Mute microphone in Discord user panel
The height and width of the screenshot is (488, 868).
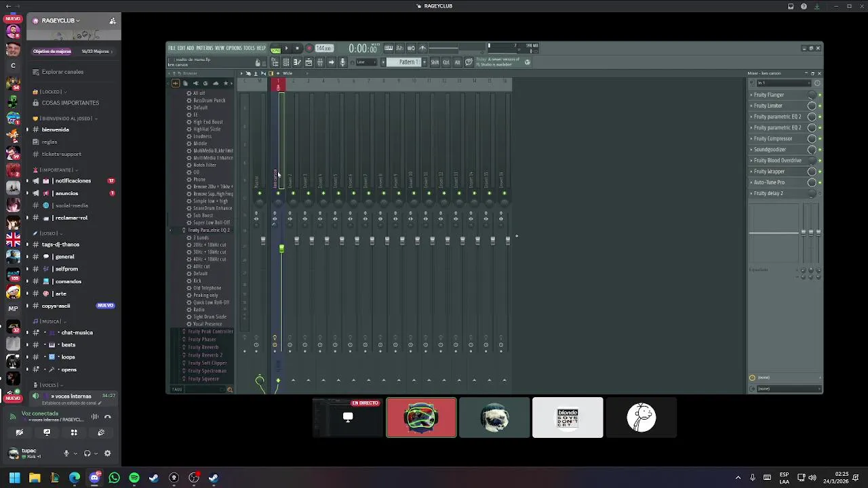tap(66, 453)
